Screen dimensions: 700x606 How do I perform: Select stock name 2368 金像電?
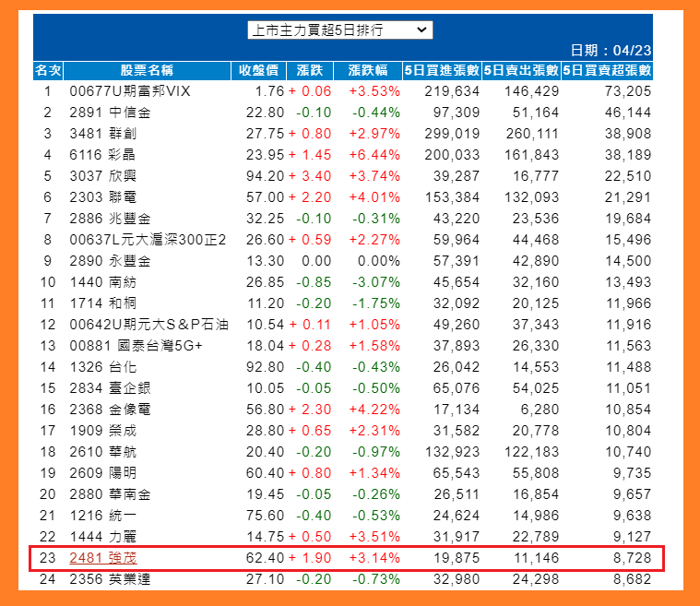coord(110,410)
